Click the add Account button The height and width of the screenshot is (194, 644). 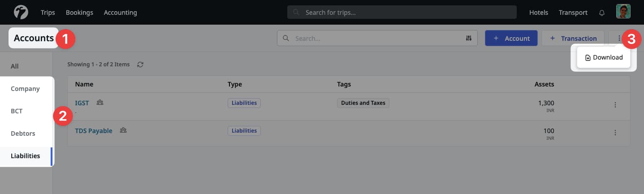511,39
